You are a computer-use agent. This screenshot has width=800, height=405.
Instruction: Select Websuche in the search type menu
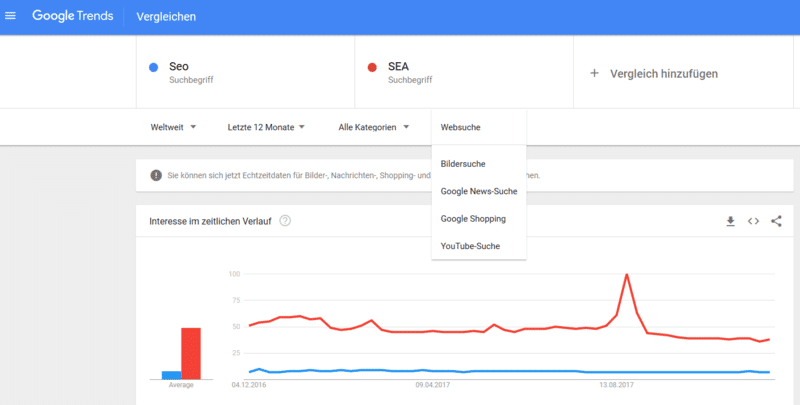[x=479, y=128]
